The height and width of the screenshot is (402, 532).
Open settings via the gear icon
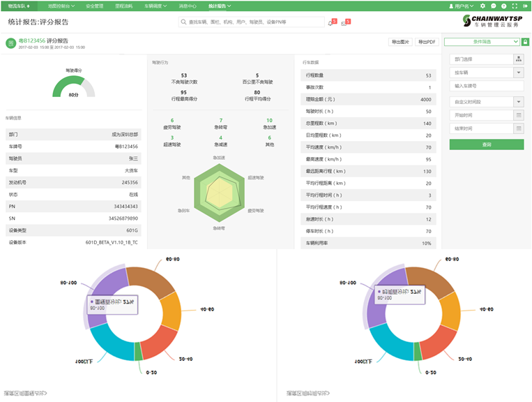tap(482, 6)
